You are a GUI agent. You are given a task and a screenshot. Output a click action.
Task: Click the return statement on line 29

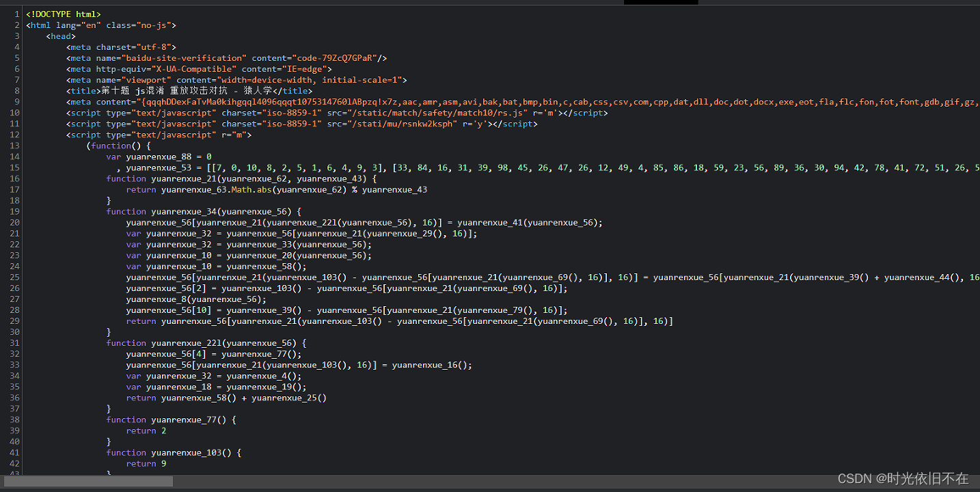[400, 320]
